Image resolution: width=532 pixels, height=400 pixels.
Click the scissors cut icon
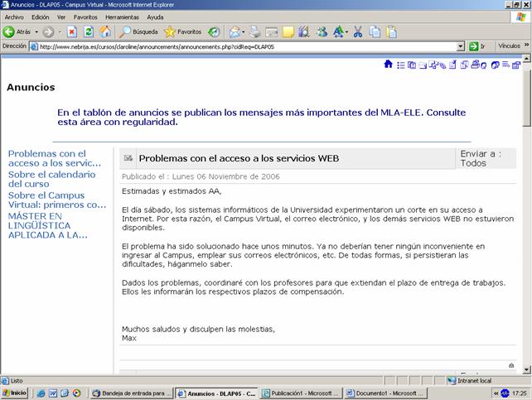click(x=358, y=31)
